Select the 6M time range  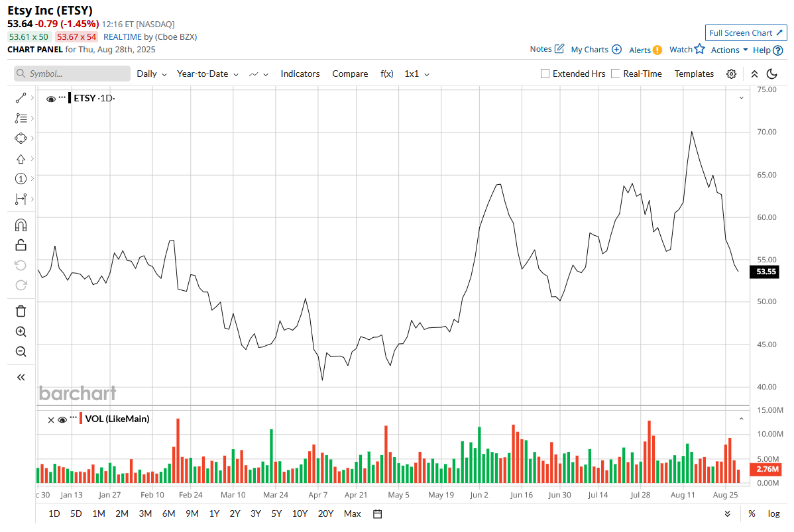(x=168, y=513)
